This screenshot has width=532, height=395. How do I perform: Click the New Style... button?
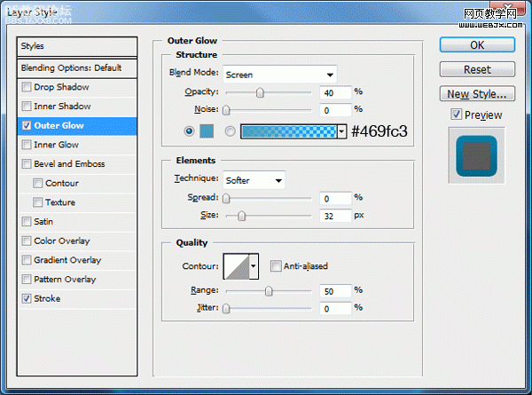(477, 94)
